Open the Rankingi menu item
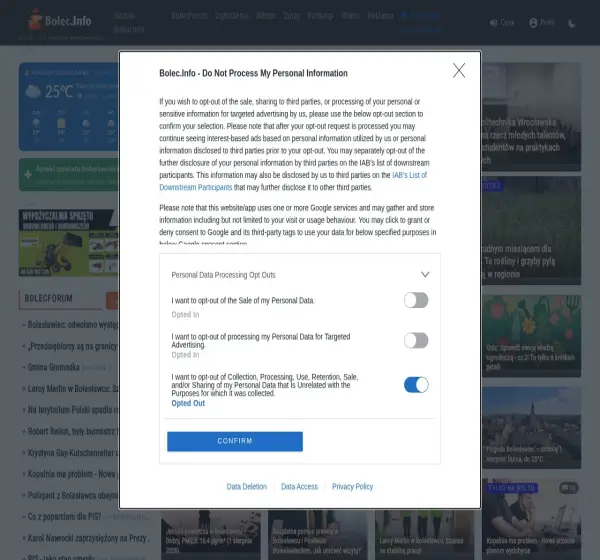Image resolution: width=600 pixels, height=560 pixels. click(x=320, y=16)
